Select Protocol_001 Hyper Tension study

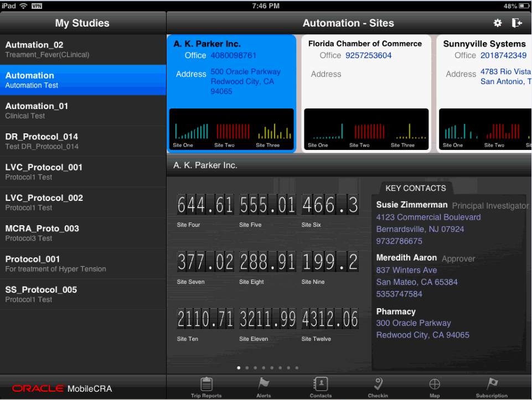(83, 264)
